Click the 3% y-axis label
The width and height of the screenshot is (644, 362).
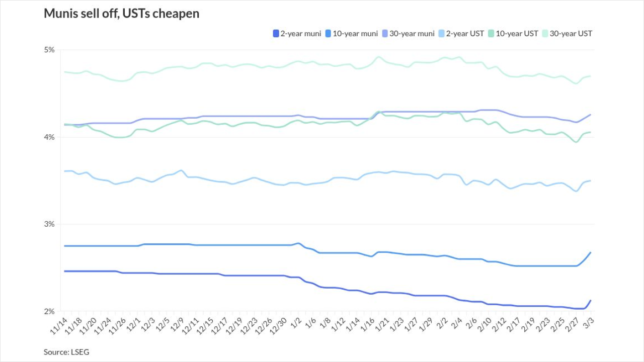pyautogui.click(x=49, y=224)
